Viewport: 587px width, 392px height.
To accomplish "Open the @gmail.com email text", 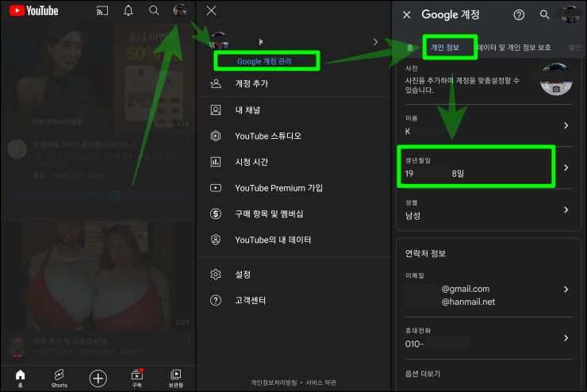I will 466,289.
